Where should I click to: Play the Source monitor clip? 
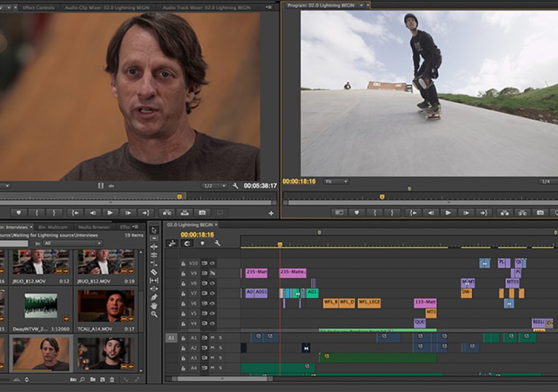point(110,213)
